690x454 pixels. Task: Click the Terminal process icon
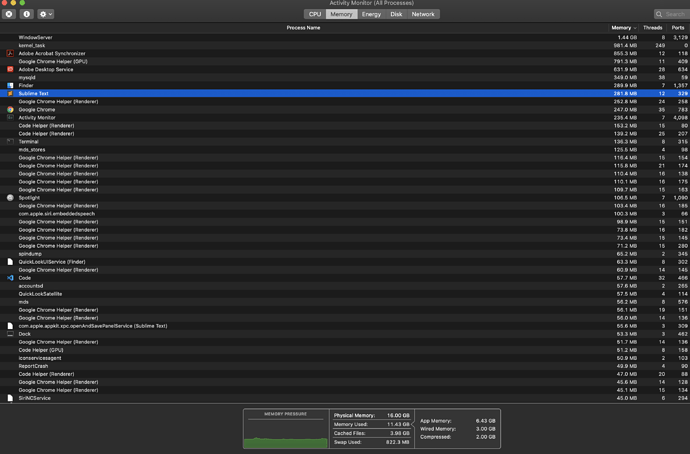tap(10, 142)
